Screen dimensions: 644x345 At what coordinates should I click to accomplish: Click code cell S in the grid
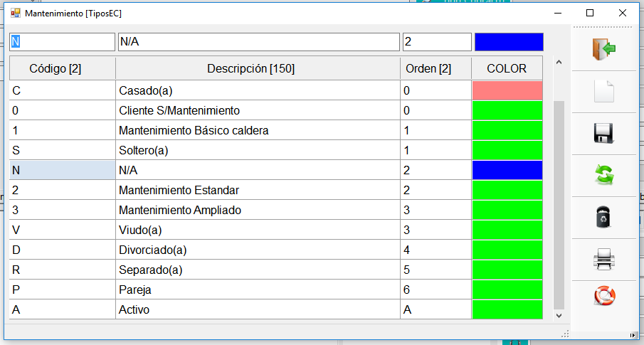pos(63,150)
